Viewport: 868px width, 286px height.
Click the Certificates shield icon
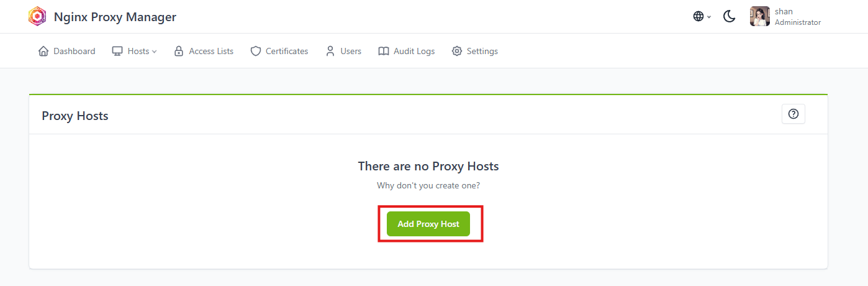click(256, 51)
